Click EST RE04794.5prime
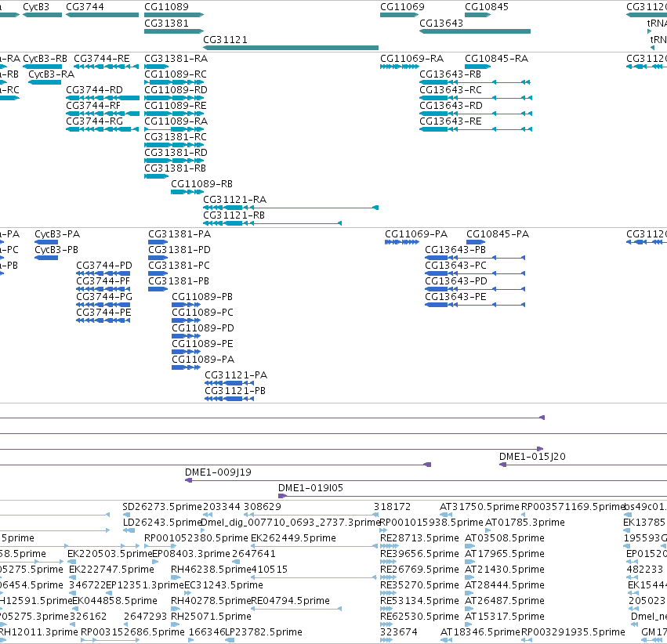 (x=291, y=601)
